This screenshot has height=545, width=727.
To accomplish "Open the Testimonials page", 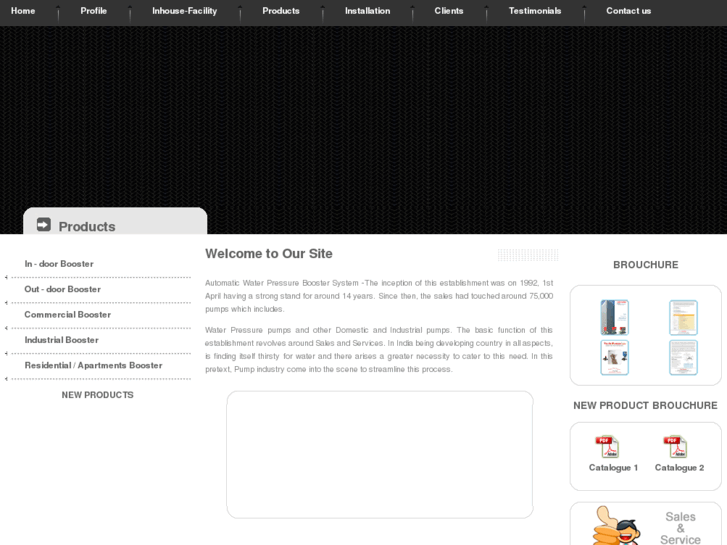I will (x=535, y=11).
